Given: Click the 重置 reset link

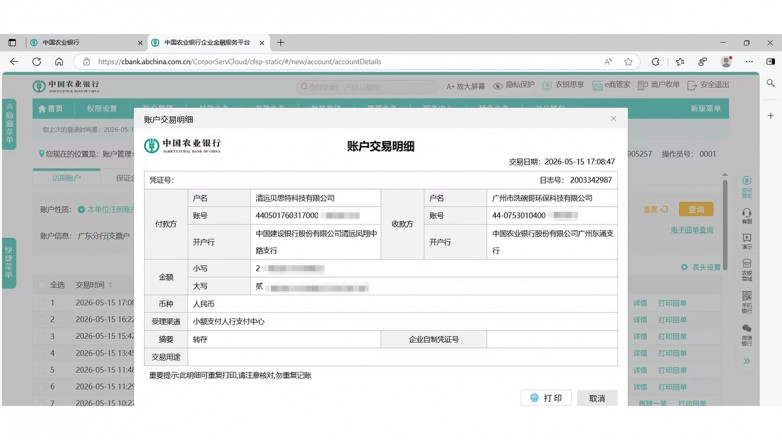Looking at the screenshot, I should [x=655, y=210].
